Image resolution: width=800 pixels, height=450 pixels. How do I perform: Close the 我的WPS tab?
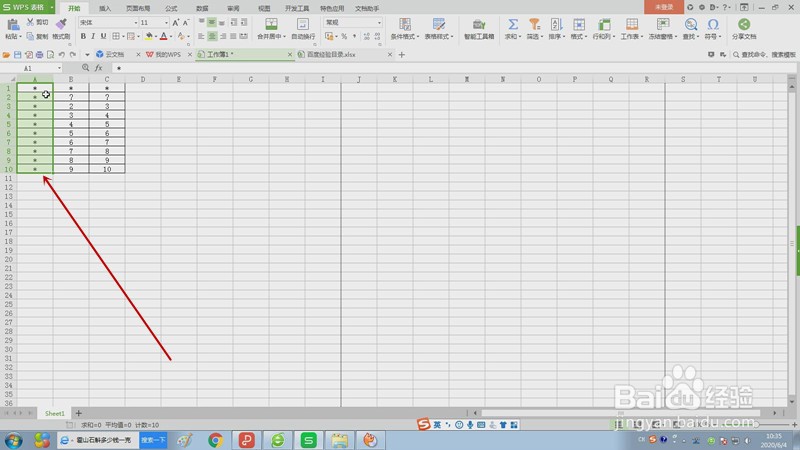tap(190, 55)
